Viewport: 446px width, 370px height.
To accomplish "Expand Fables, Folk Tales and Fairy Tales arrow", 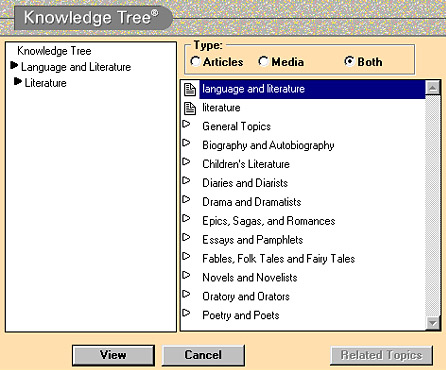I will [186, 256].
